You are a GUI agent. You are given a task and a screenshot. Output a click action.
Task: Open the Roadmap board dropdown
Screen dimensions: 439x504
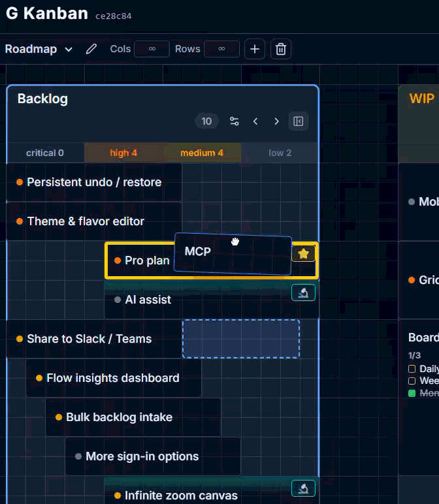point(39,49)
